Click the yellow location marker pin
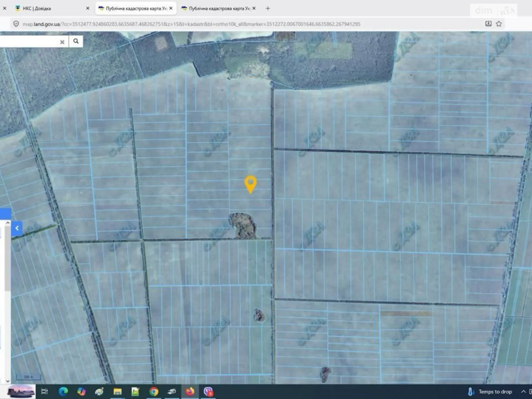This screenshot has width=532, height=399. pyautogui.click(x=250, y=184)
